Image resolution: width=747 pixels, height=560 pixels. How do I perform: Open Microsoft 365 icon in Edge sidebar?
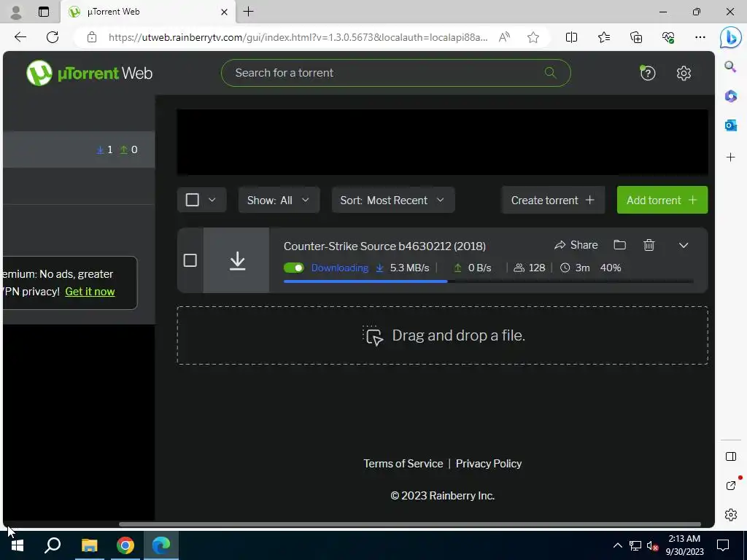(x=730, y=96)
